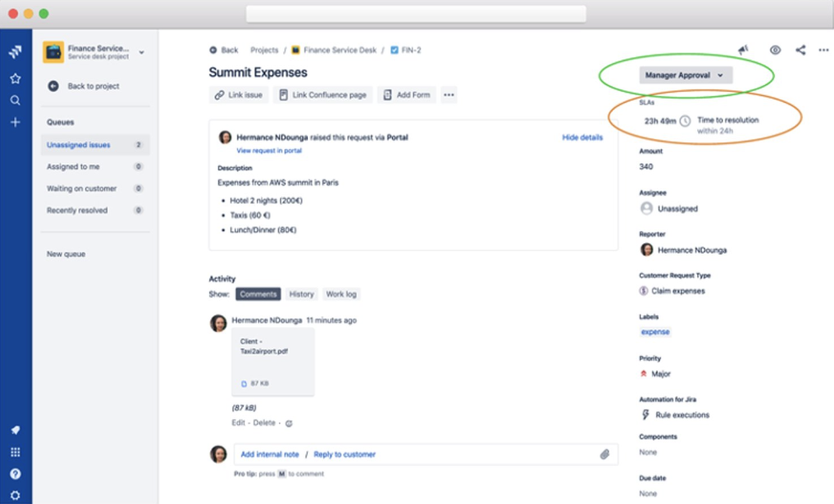The width and height of the screenshot is (834, 504).
Task: Click the share icon at top right
Action: point(800,51)
